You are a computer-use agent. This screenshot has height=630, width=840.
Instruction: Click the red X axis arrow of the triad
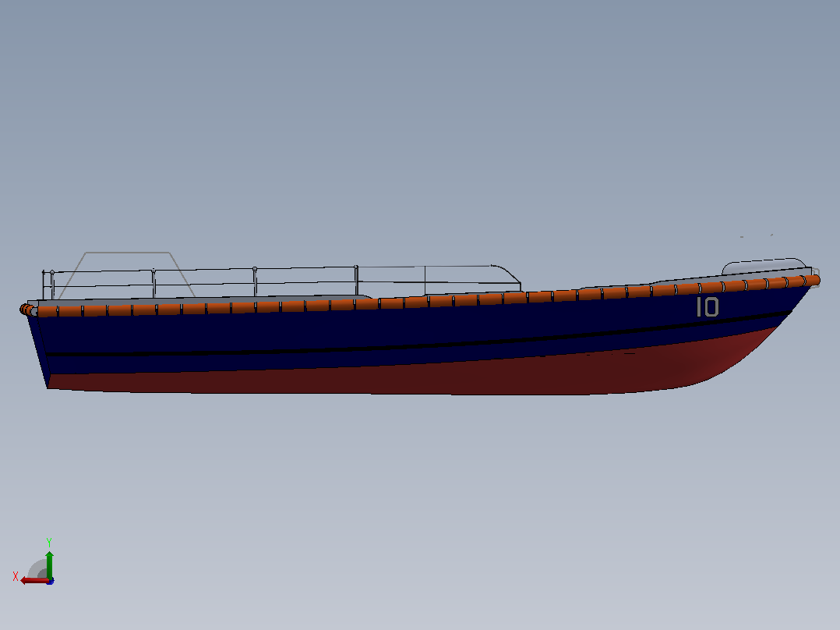(x=34, y=580)
